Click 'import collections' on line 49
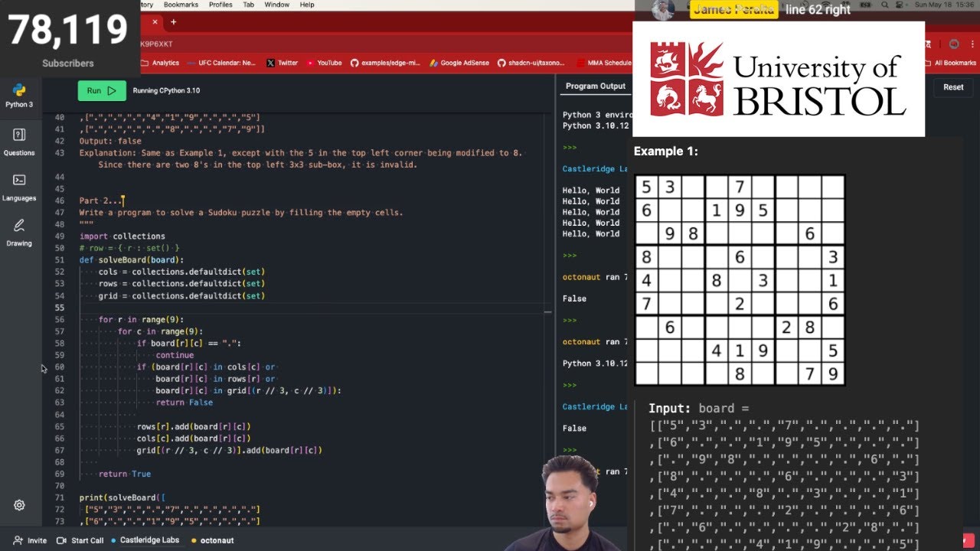This screenshot has height=551, width=980. (122, 236)
